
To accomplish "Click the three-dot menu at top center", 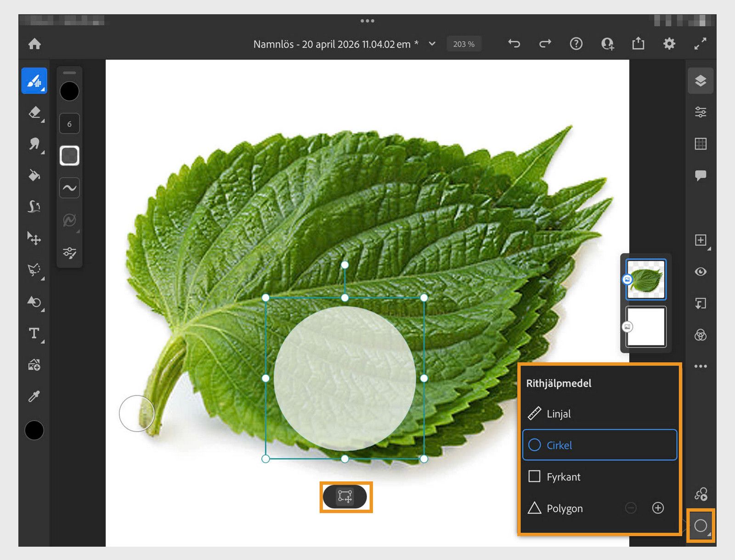I will pos(367,21).
